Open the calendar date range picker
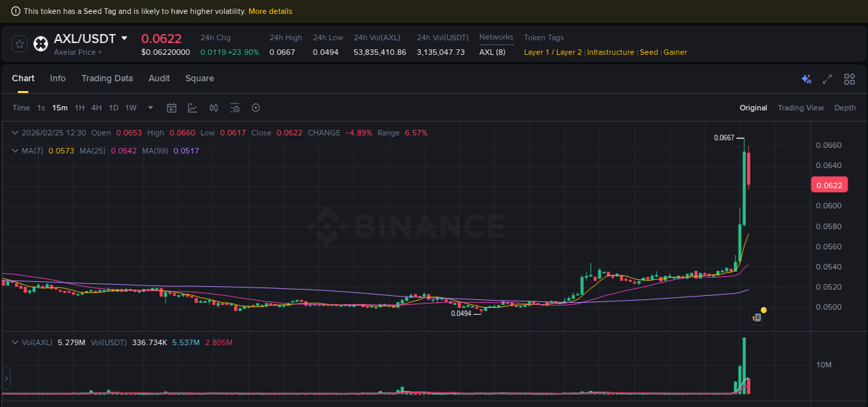This screenshot has width=868, height=407. [x=172, y=108]
